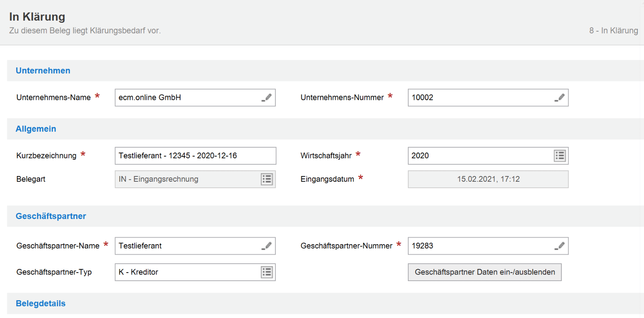Focus the Wirtschaftsjahr field showing 2020

[x=478, y=156]
